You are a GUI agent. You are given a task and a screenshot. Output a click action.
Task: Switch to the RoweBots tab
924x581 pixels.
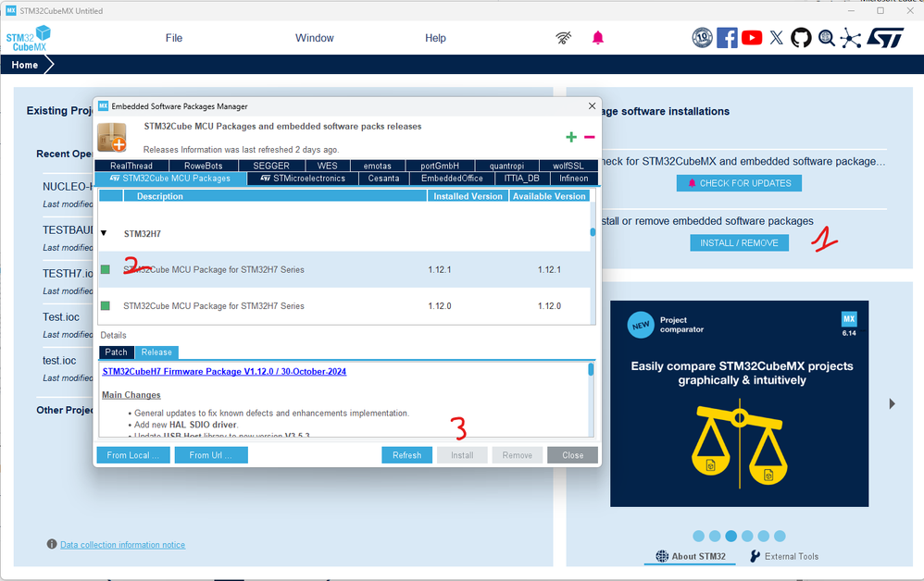[204, 166]
